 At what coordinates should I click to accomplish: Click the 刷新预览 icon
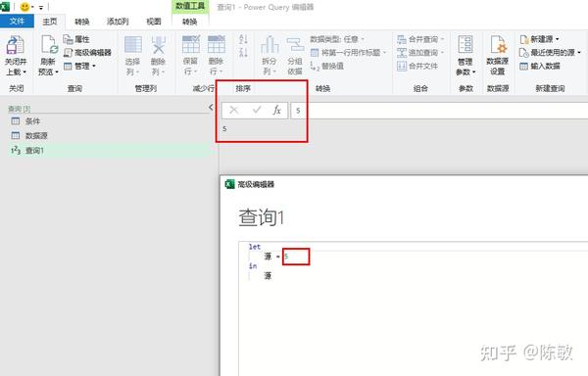click(49, 45)
